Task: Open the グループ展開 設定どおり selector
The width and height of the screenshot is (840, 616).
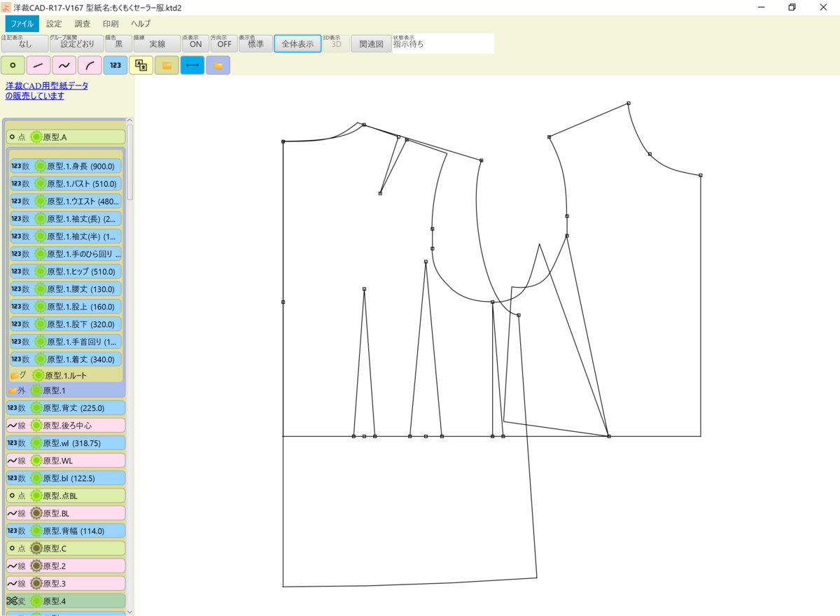Action: [77, 43]
